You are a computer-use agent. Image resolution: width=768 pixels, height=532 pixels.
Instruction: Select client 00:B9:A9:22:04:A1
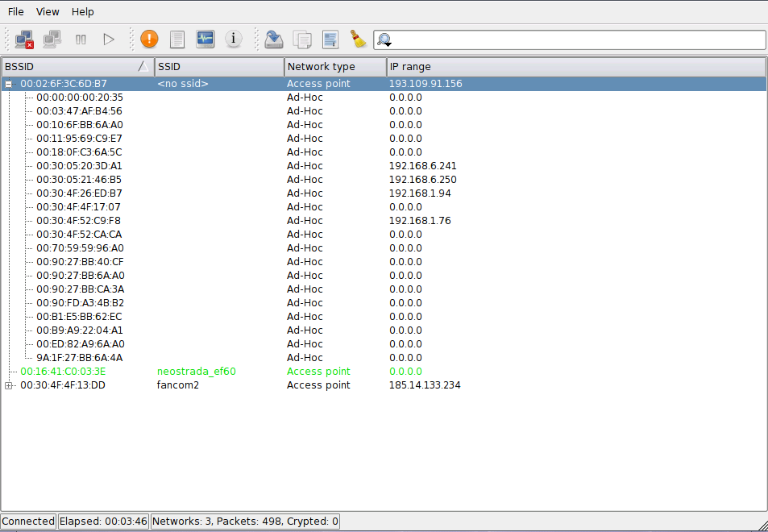pos(80,330)
